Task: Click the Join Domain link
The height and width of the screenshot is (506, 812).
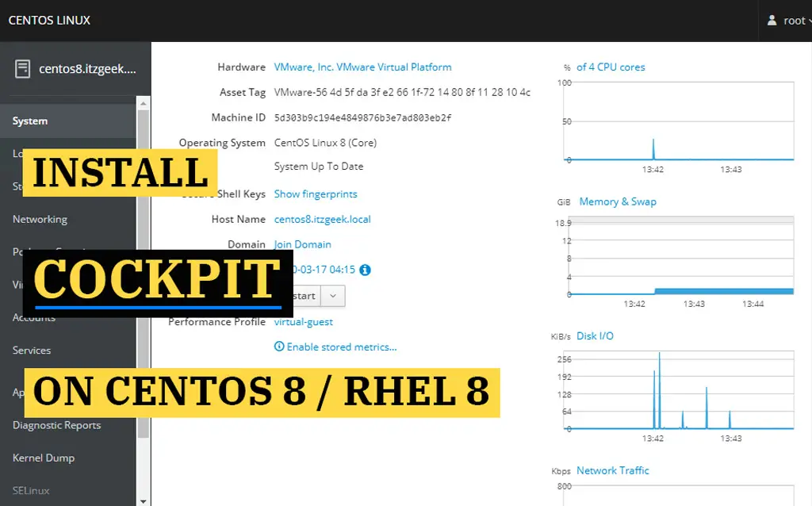Action: [x=302, y=244]
